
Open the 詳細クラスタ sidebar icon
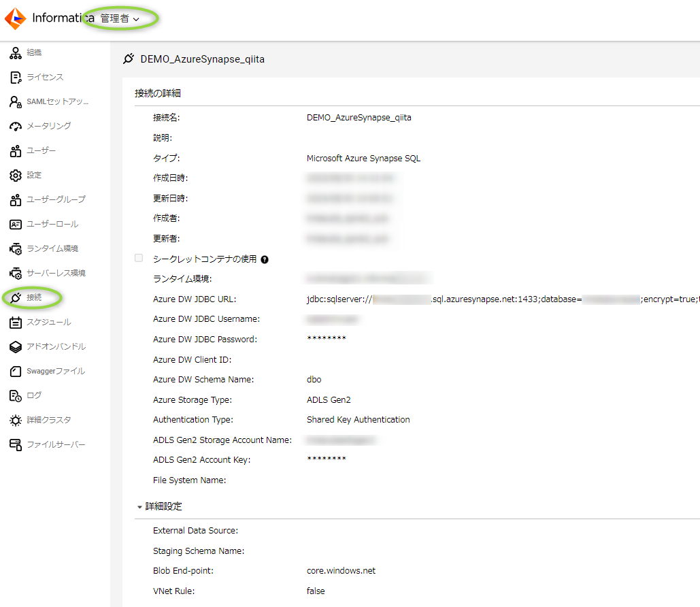coord(16,420)
